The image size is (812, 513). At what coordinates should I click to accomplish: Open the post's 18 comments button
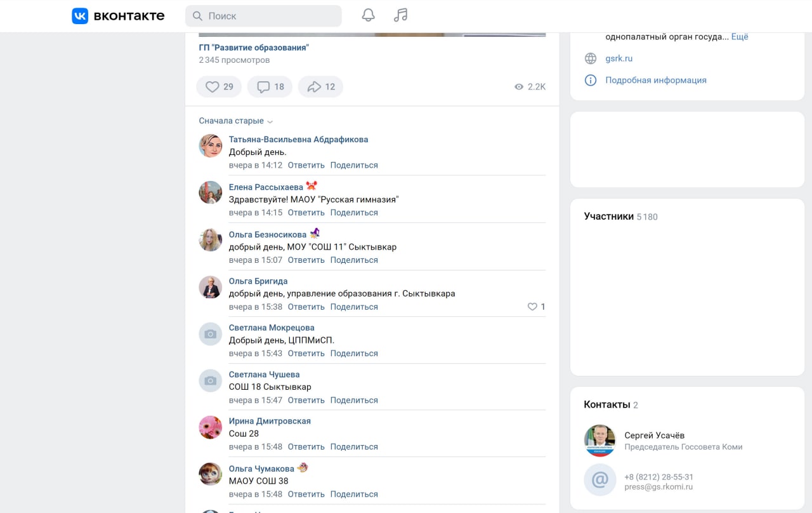pyautogui.click(x=270, y=87)
